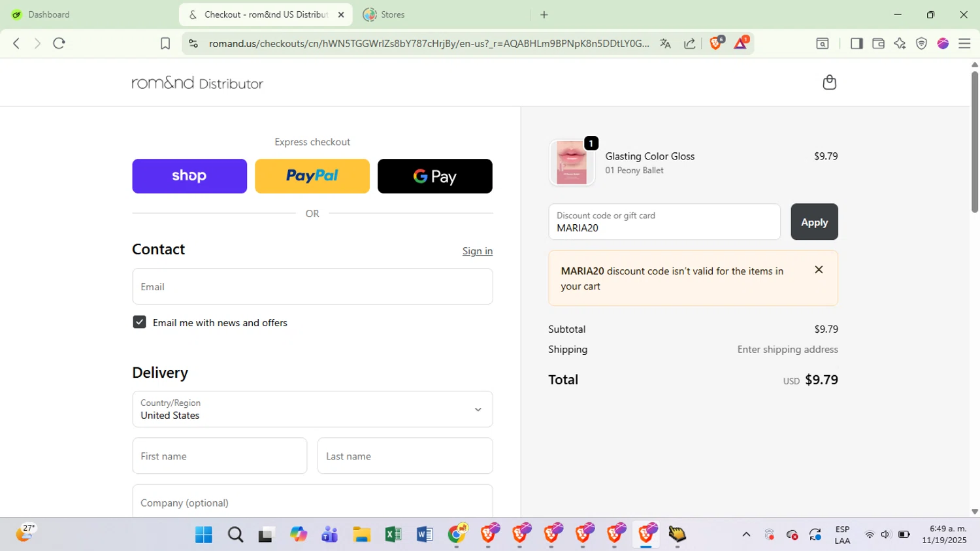Show hidden system tray icons
Screen dimensions: 980x551
click(x=746, y=535)
